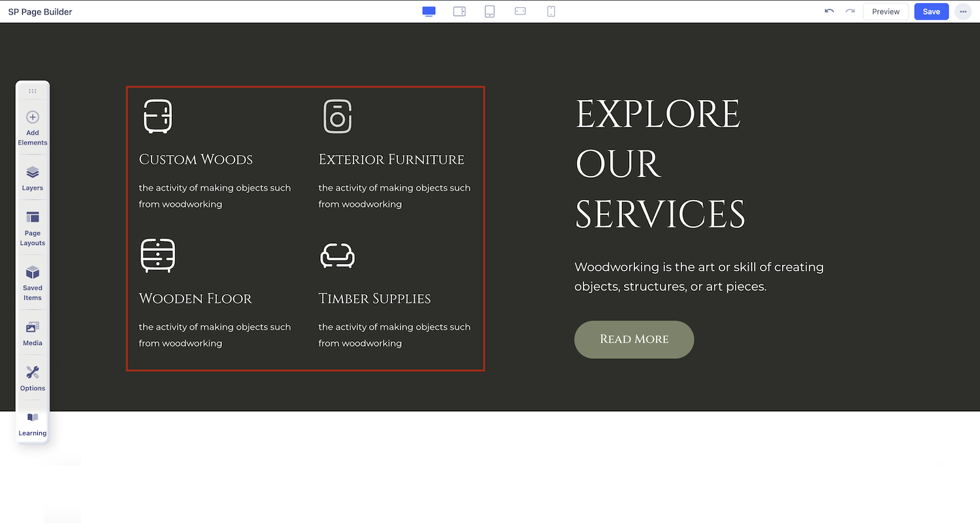The image size is (980, 530).
Task: Switch to portrait mobile view
Action: 551,12
